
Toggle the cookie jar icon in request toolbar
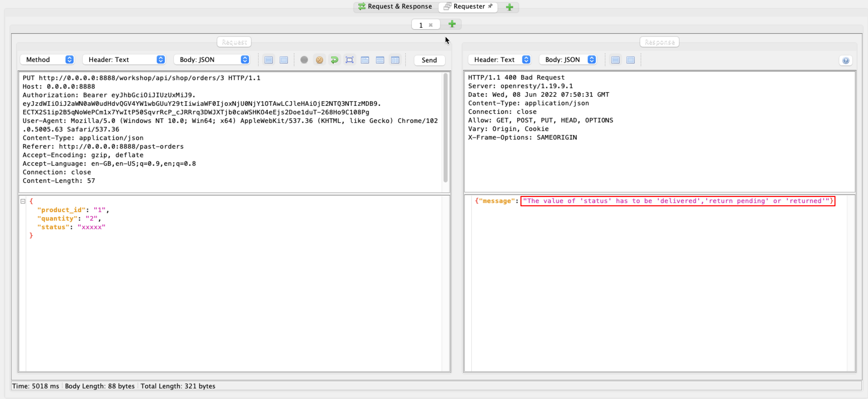click(319, 60)
